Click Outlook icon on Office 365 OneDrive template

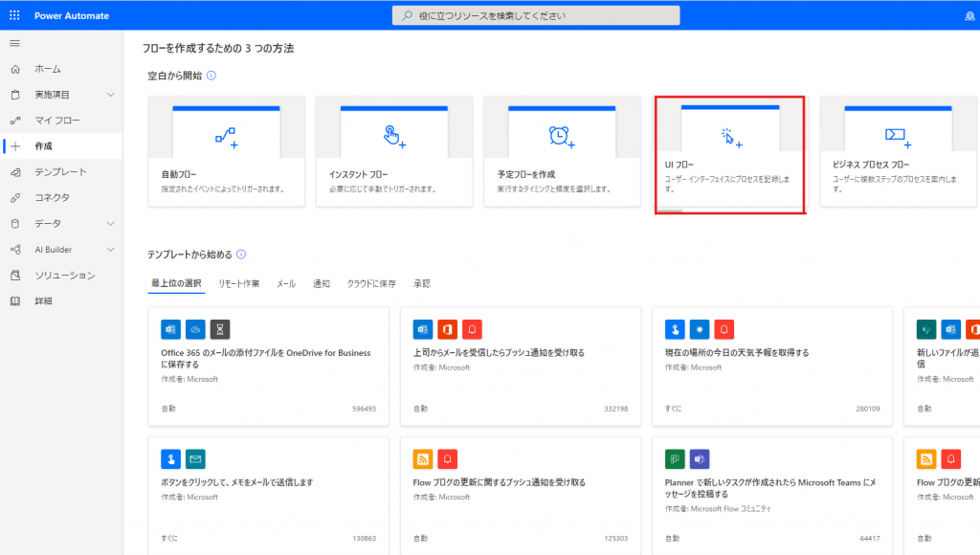(x=170, y=329)
